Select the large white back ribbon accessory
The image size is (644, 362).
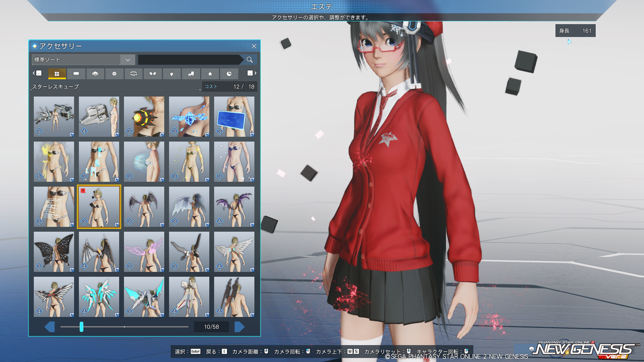189,297
